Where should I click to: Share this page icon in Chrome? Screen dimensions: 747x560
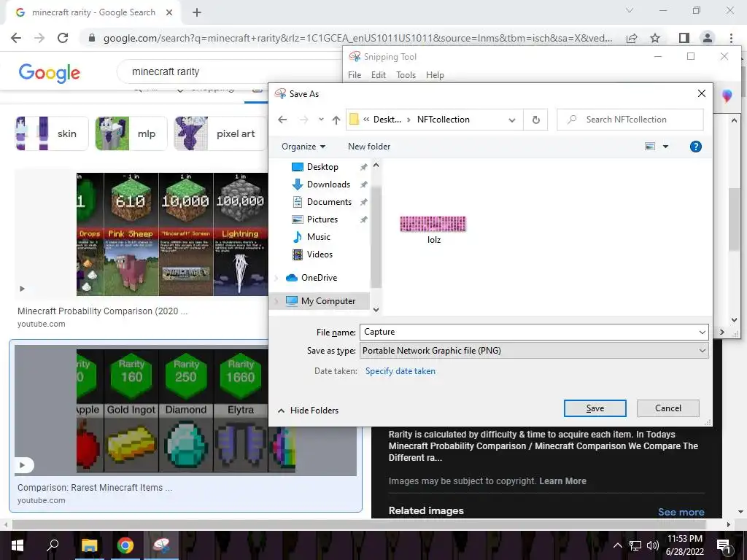[632, 38]
